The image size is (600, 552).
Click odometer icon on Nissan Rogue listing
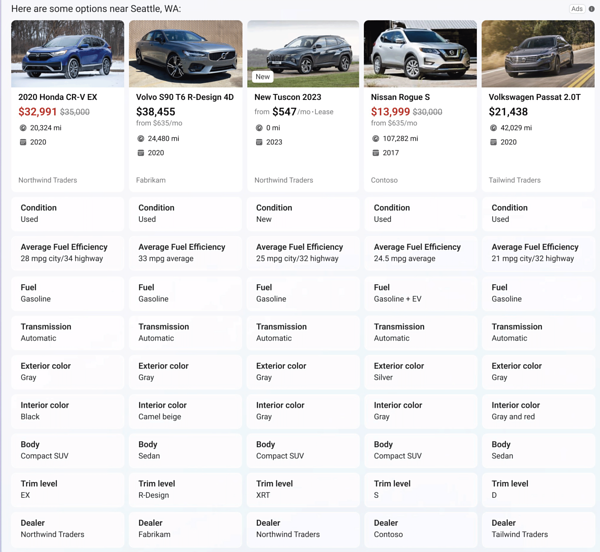[x=376, y=138]
